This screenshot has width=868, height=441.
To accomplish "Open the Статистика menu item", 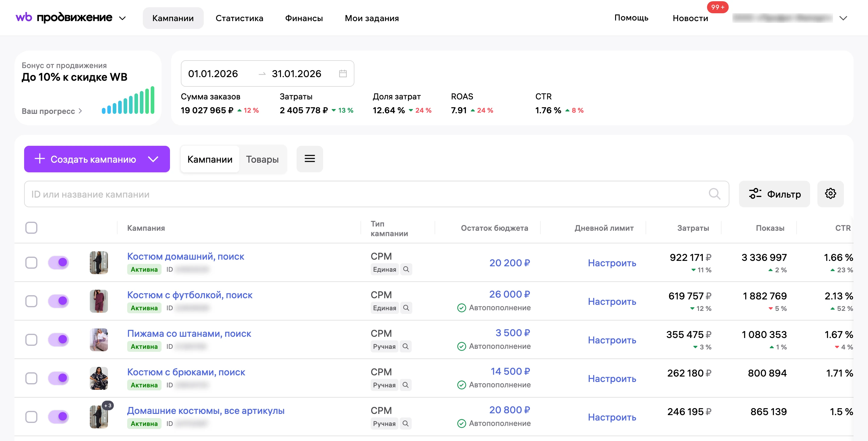I will pos(239,18).
